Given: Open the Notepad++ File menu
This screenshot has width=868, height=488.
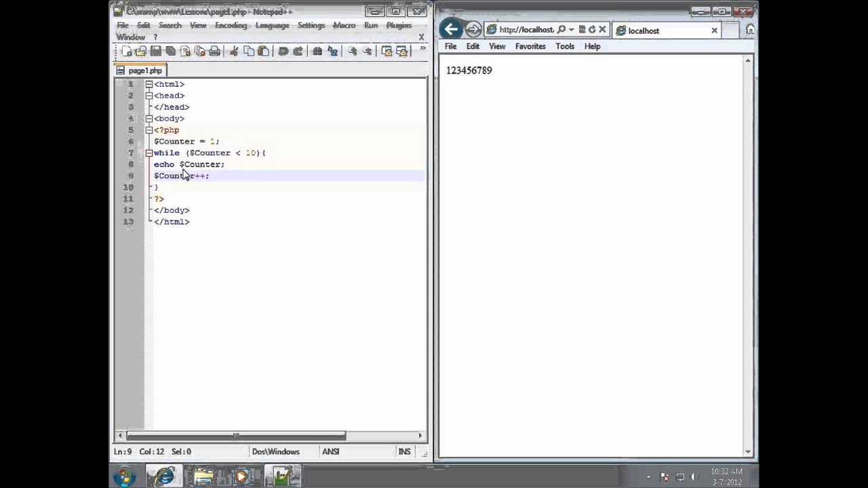Looking at the screenshot, I should pos(123,25).
